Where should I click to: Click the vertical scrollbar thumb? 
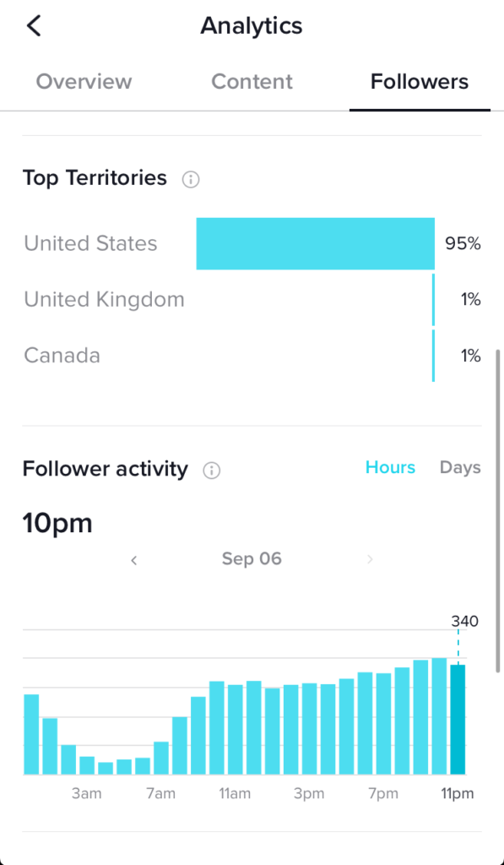pos(498,510)
